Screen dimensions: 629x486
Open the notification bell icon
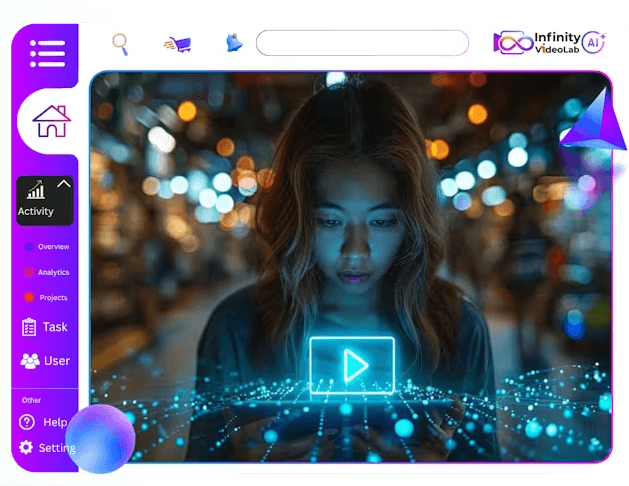234,43
